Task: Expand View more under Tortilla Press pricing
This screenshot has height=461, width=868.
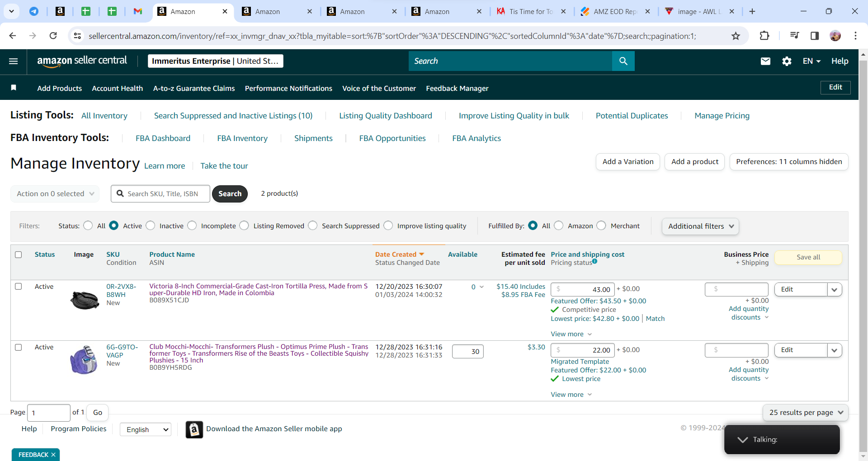Action: (x=571, y=334)
